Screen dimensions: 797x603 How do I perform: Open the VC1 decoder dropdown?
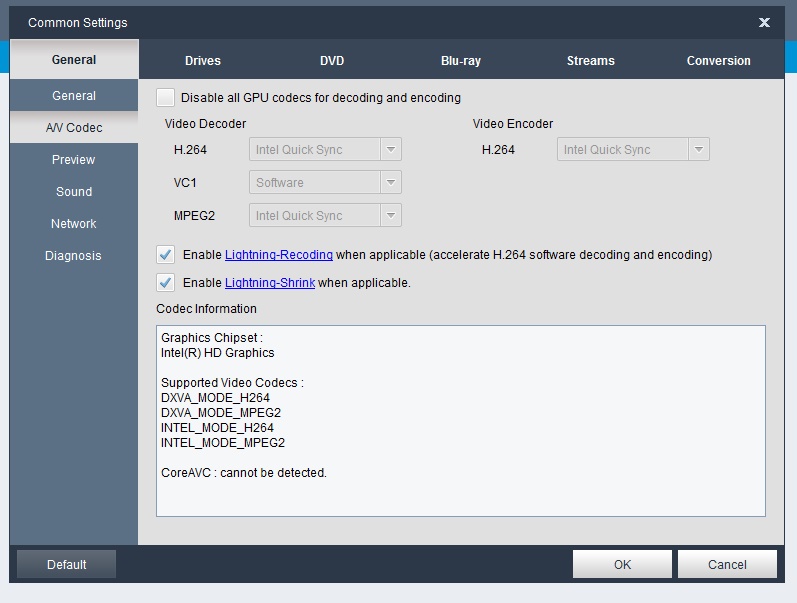tap(325, 183)
